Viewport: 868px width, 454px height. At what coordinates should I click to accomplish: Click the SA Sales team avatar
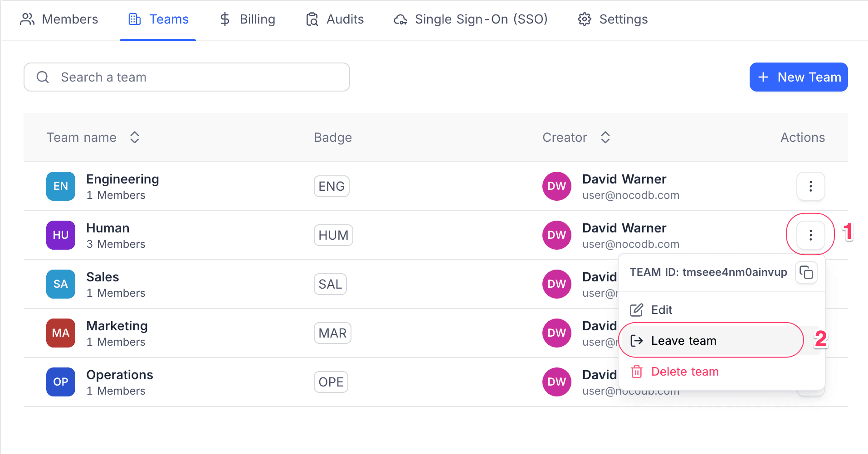point(61,284)
